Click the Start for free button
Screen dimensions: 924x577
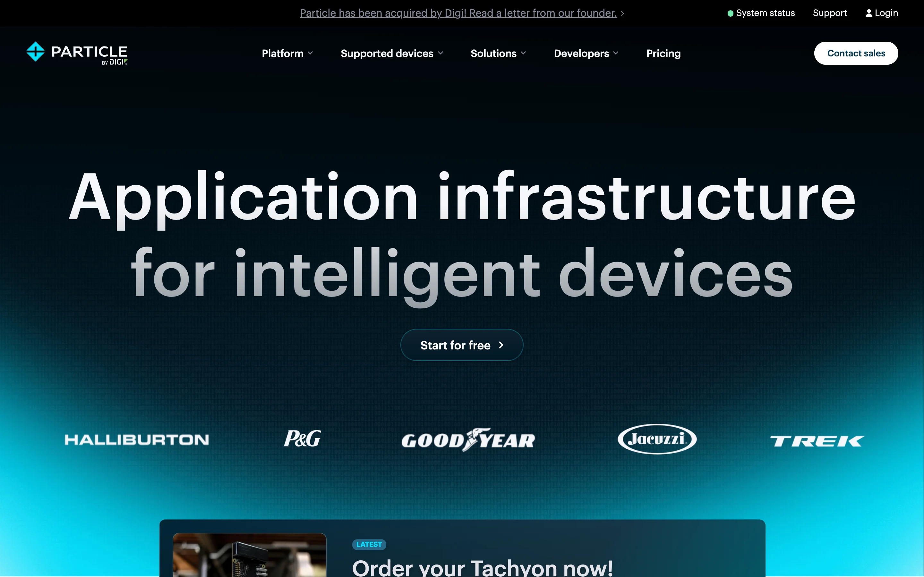point(462,345)
